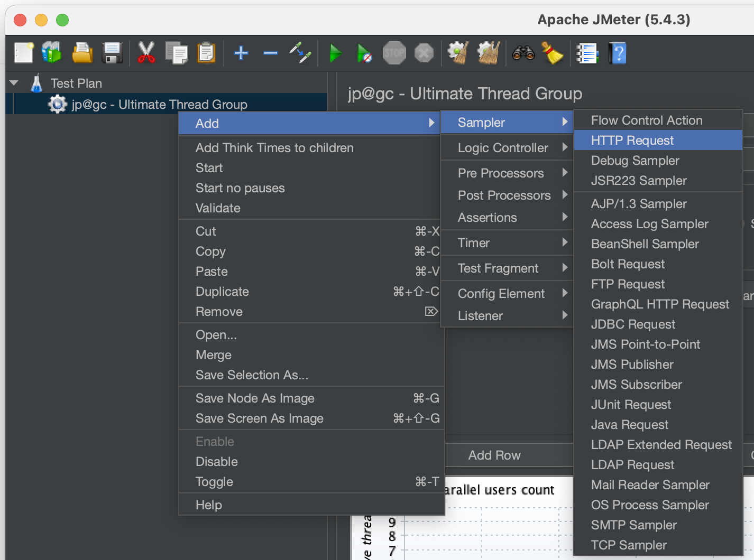Click the Copy icon in toolbar
The image size is (754, 560).
point(176,53)
